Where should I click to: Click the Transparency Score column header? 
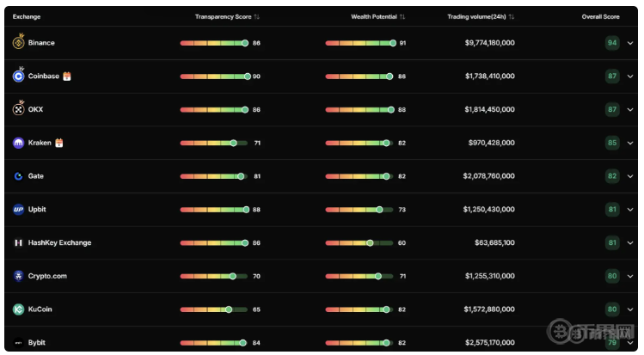223,17
